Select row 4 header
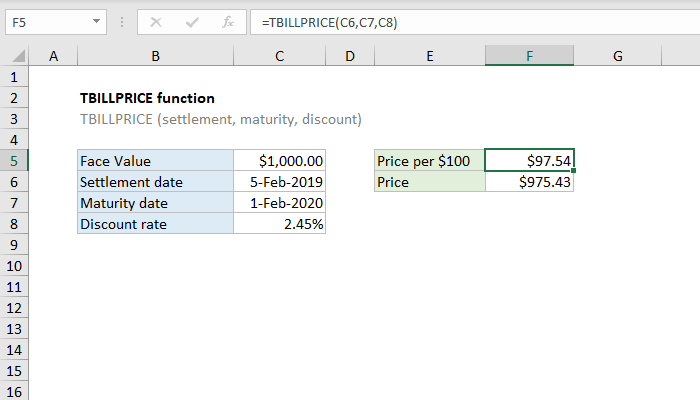 (14, 140)
